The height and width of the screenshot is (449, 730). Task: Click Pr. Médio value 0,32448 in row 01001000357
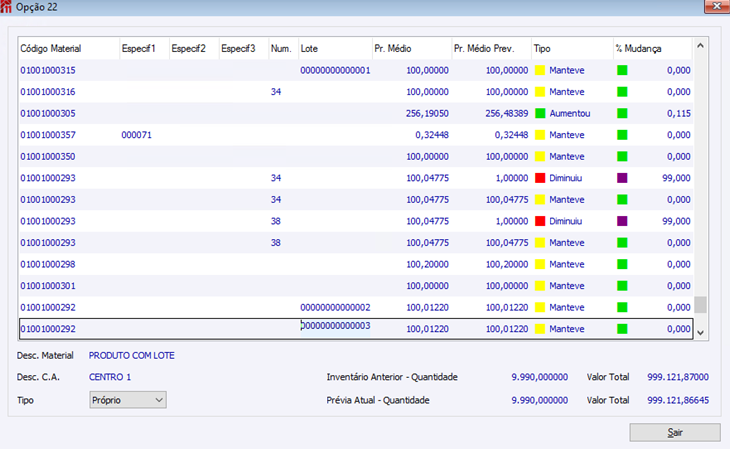(432, 135)
